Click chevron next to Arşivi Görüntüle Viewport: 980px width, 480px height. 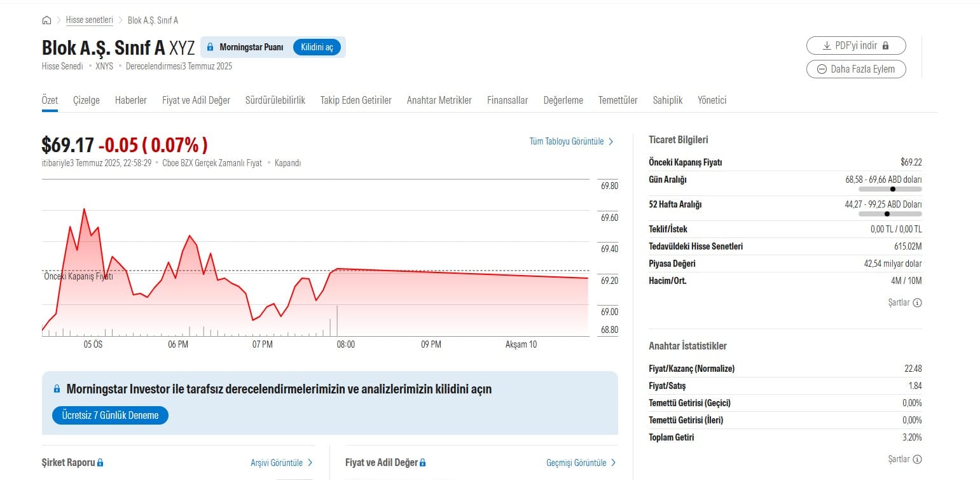pos(310,463)
